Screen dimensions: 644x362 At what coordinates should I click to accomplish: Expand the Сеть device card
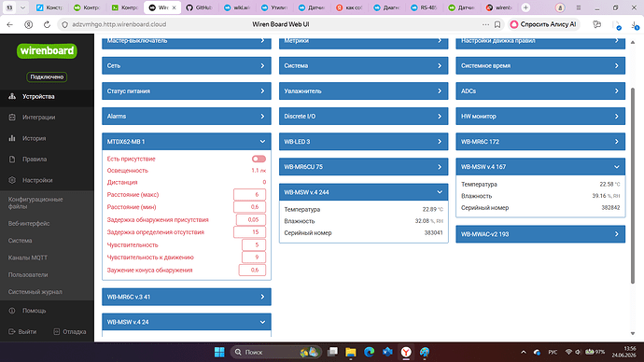click(187, 65)
